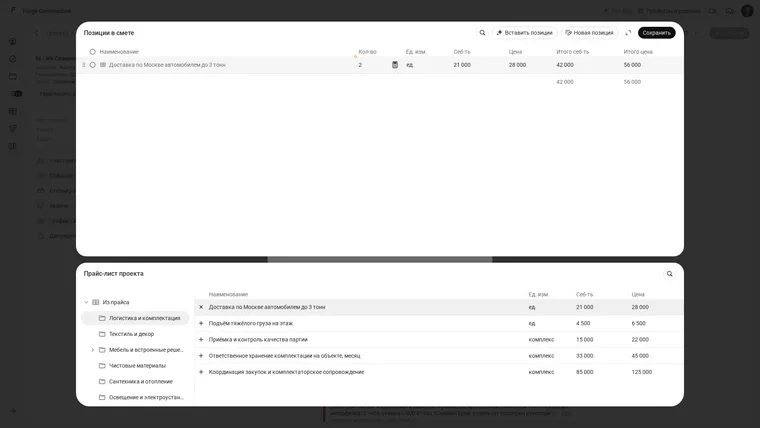Select the Доставка по Москве estimate row radio

coord(93,65)
